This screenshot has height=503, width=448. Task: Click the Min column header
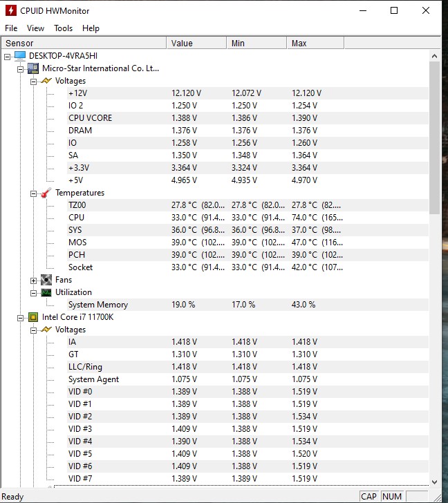tap(256, 43)
